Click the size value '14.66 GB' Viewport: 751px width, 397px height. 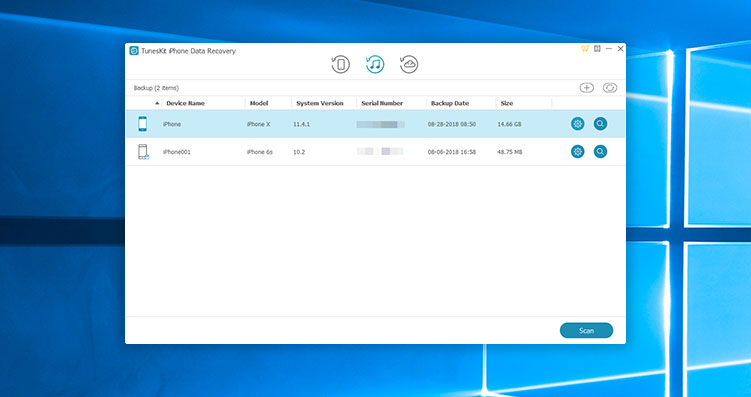point(509,125)
